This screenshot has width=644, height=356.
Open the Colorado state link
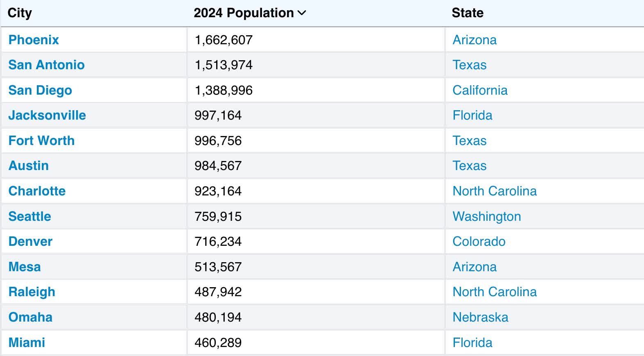(479, 241)
